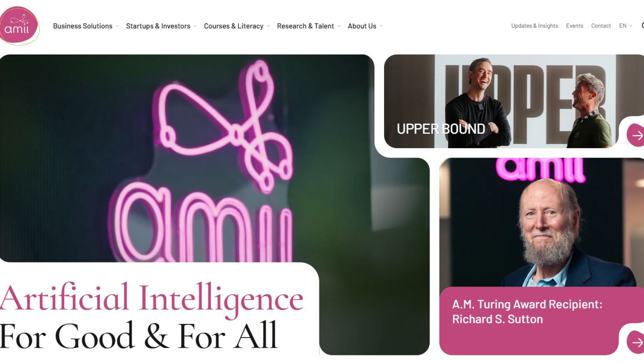Expand the About Us chevron

[381, 26]
